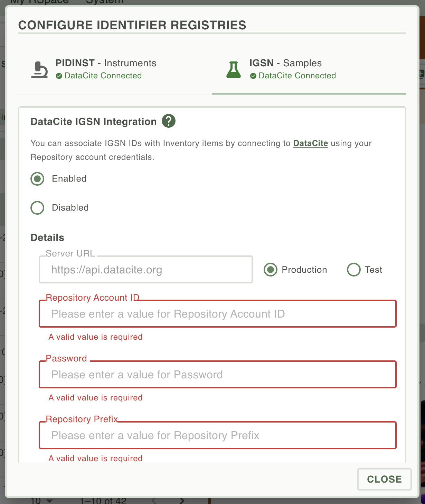The image size is (425, 504).
Task: Go to previous page chevron in pagination
Action: click(154, 501)
